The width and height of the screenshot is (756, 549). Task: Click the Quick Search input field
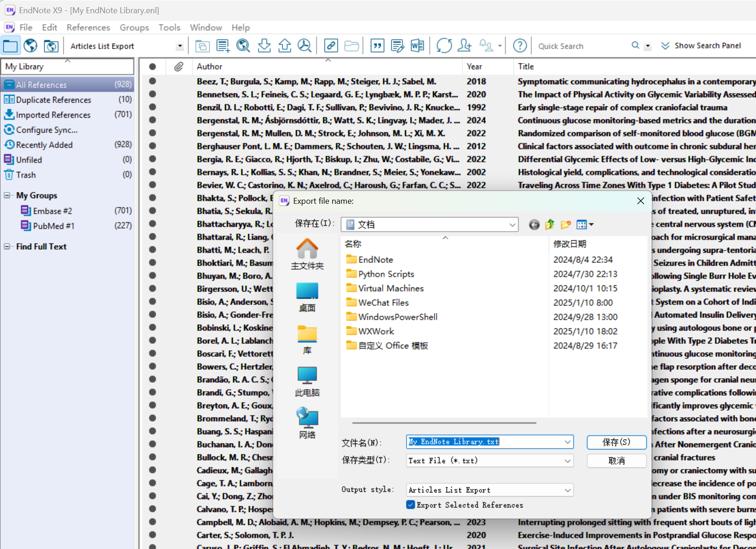tap(582, 45)
